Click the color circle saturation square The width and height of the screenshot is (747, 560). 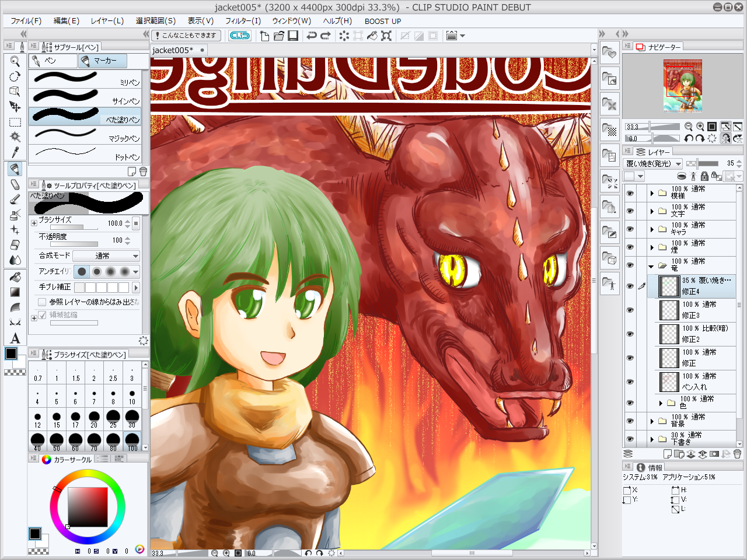click(x=88, y=506)
